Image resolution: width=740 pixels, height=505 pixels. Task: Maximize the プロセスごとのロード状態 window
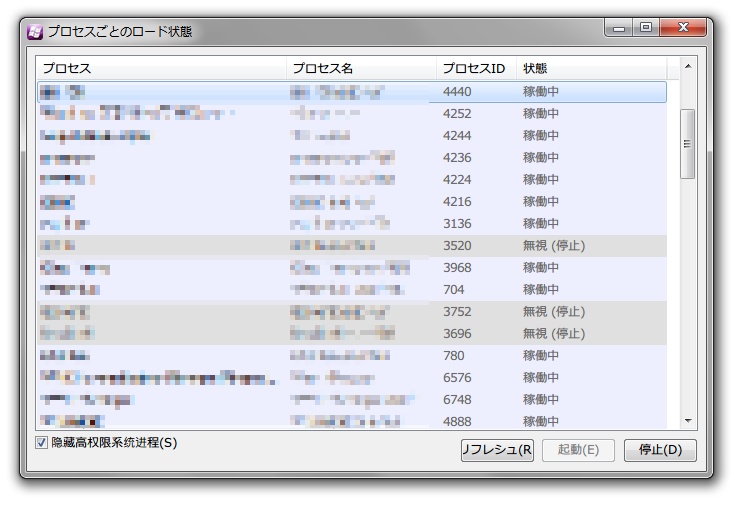[646, 28]
